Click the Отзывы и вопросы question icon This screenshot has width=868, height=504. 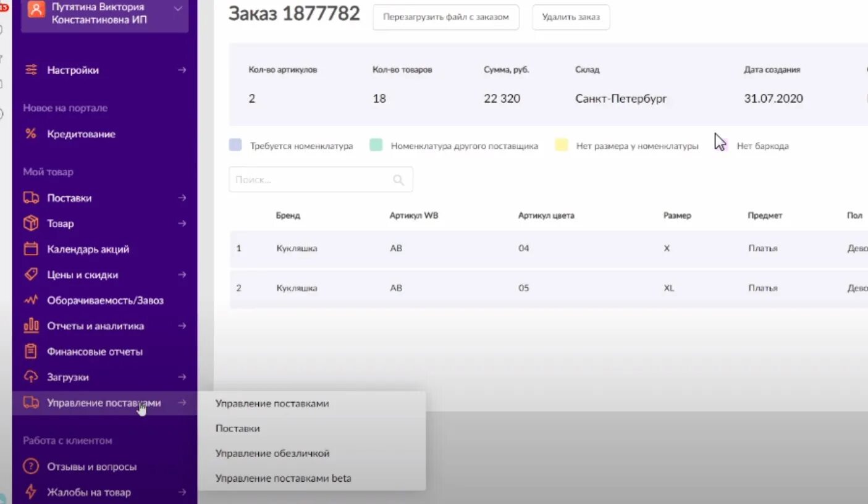pyautogui.click(x=31, y=466)
